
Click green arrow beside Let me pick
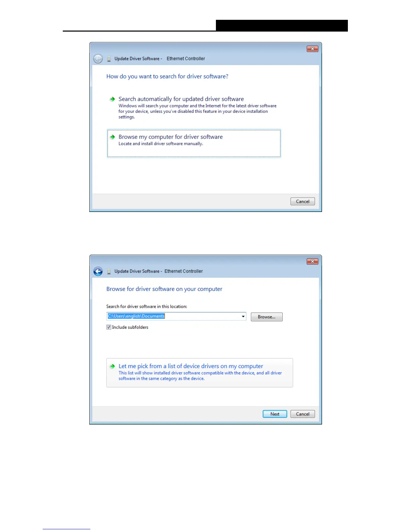[x=112, y=366]
